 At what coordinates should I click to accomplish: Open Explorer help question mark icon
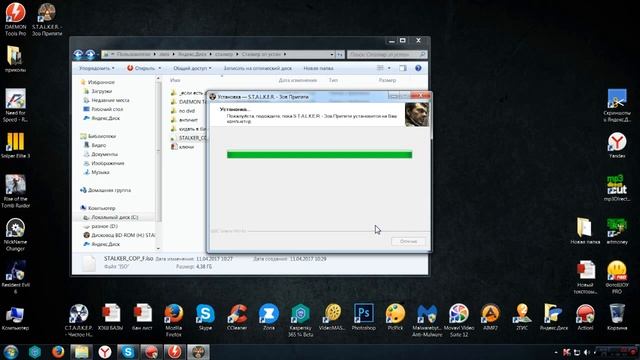418,68
